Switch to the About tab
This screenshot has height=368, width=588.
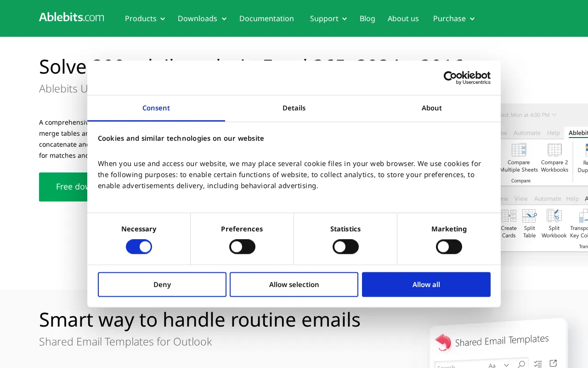coord(432,108)
